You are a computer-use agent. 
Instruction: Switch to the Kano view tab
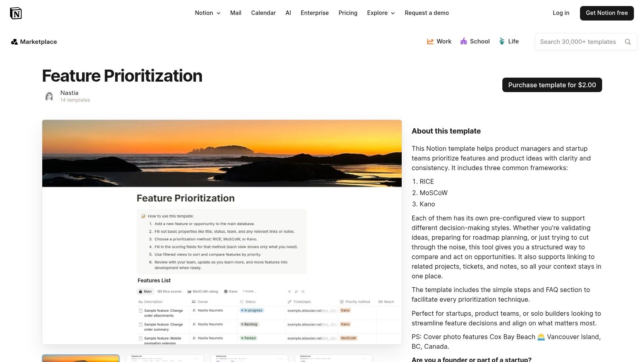pyautogui.click(x=231, y=291)
